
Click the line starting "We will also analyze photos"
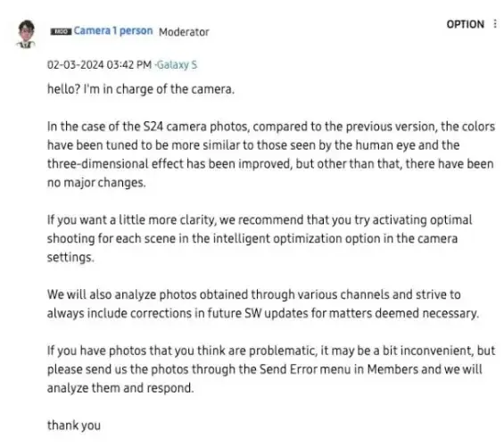click(x=254, y=294)
